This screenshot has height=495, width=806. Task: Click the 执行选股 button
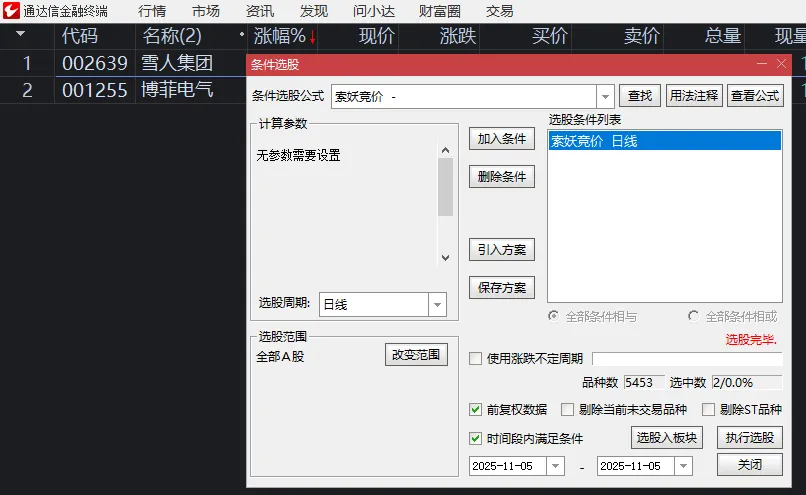749,438
